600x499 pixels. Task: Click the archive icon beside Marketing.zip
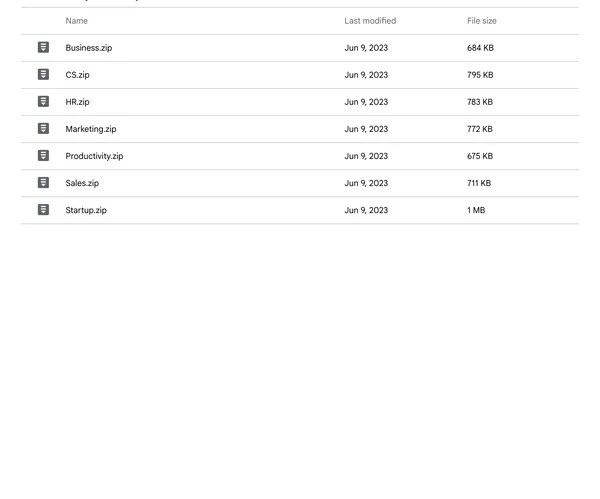click(x=43, y=129)
